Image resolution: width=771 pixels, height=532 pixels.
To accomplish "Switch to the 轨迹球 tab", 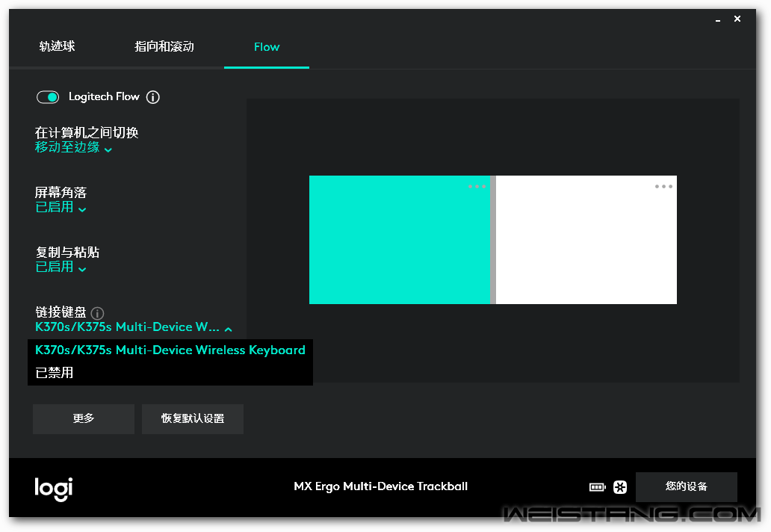I will tap(57, 47).
